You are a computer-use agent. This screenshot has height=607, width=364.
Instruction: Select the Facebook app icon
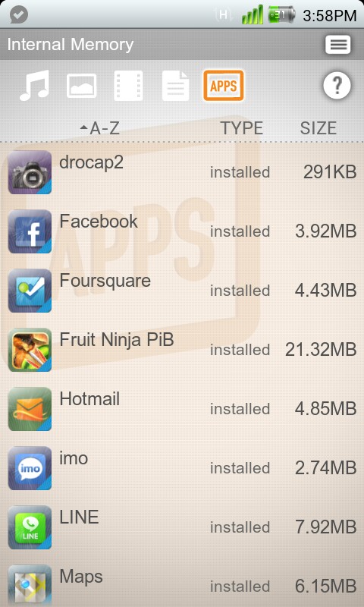click(30, 231)
